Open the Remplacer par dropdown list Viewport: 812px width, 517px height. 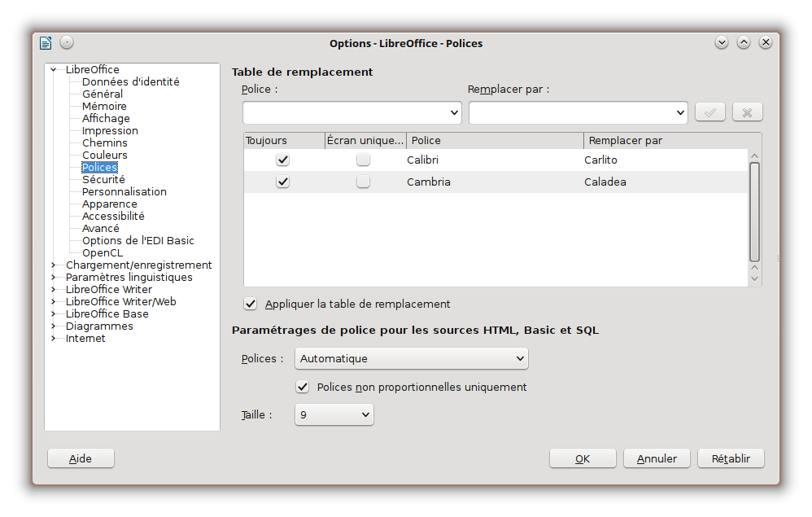(680, 112)
